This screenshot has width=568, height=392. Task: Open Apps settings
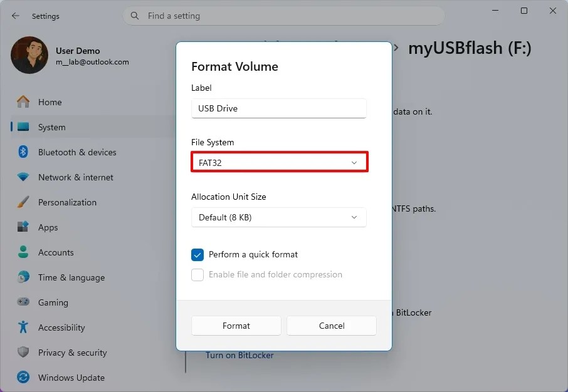[x=93, y=227]
